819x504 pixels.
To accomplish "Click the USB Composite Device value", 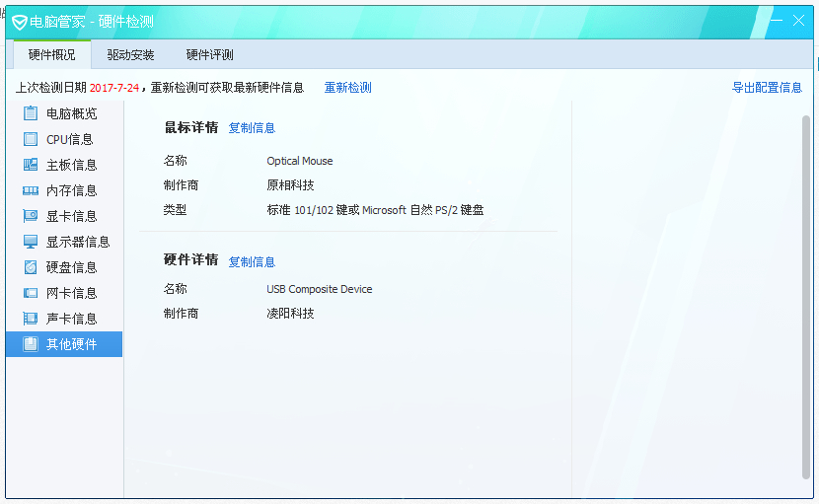I will tap(319, 289).
